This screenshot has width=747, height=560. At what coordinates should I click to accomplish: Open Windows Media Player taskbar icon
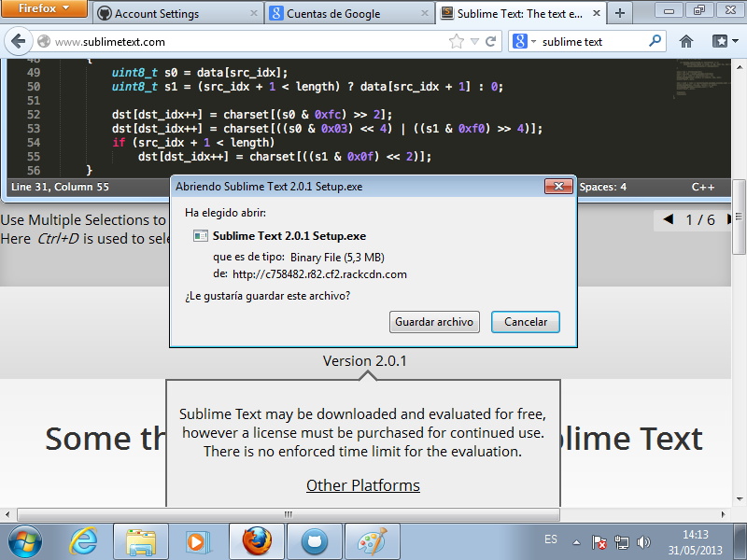[198, 542]
